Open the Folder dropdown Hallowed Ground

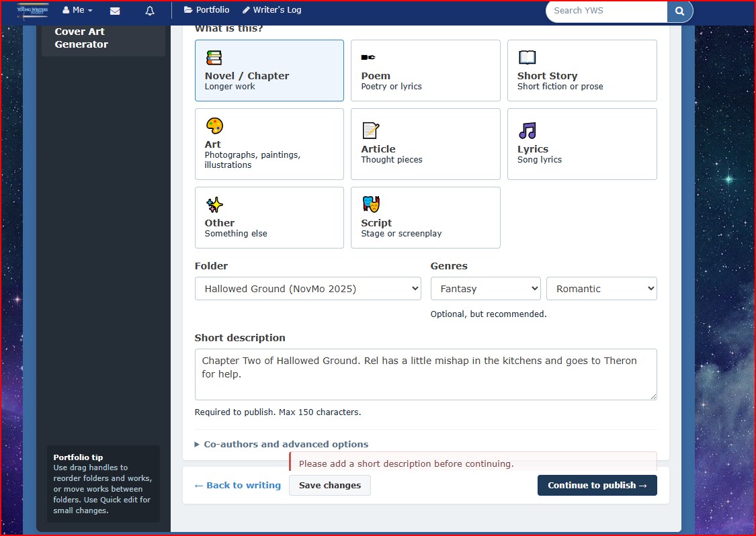click(x=308, y=289)
